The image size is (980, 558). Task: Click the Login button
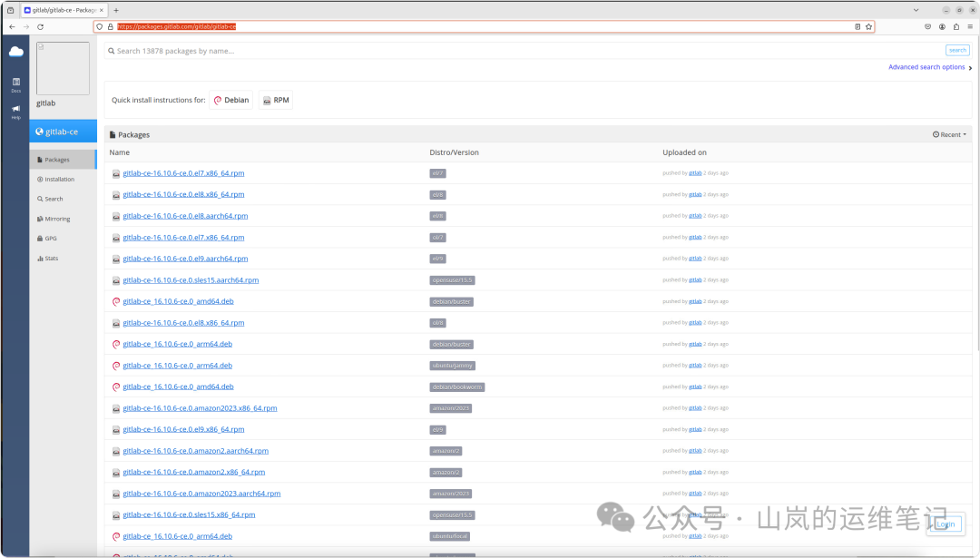click(x=946, y=524)
